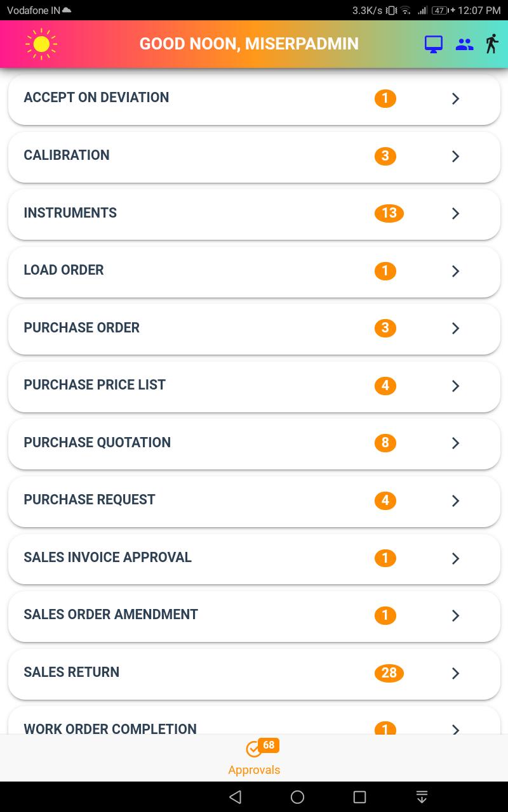The image size is (508, 812).
Task: Tap the walking person logout icon
Action: (491, 44)
